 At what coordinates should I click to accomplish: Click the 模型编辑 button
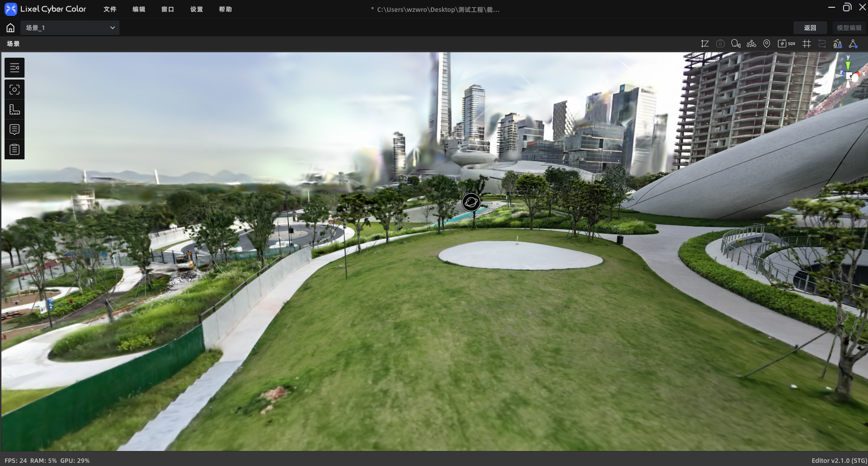[x=849, y=28]
